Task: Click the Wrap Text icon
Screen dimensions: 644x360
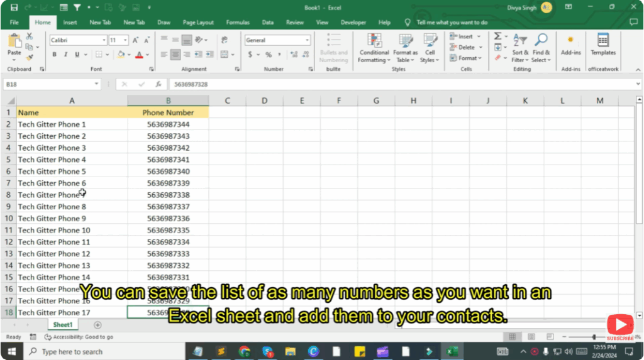Action: 225,40
